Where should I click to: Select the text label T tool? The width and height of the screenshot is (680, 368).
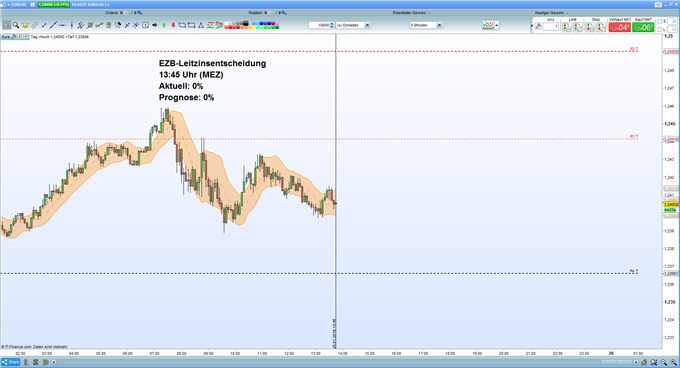[x=146, y=25]
